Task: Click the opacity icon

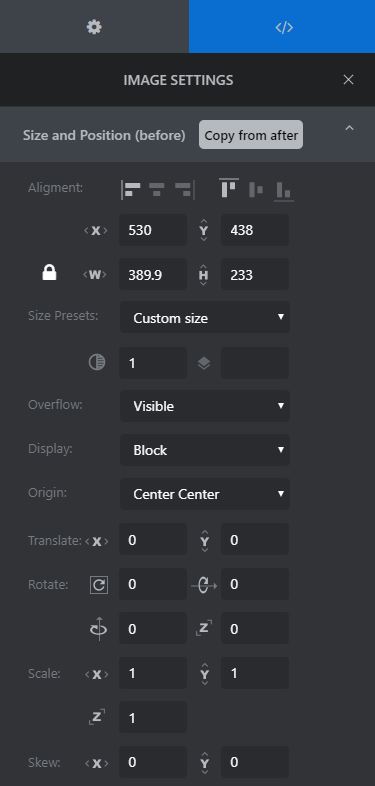Action: click(x=97, y=363)
